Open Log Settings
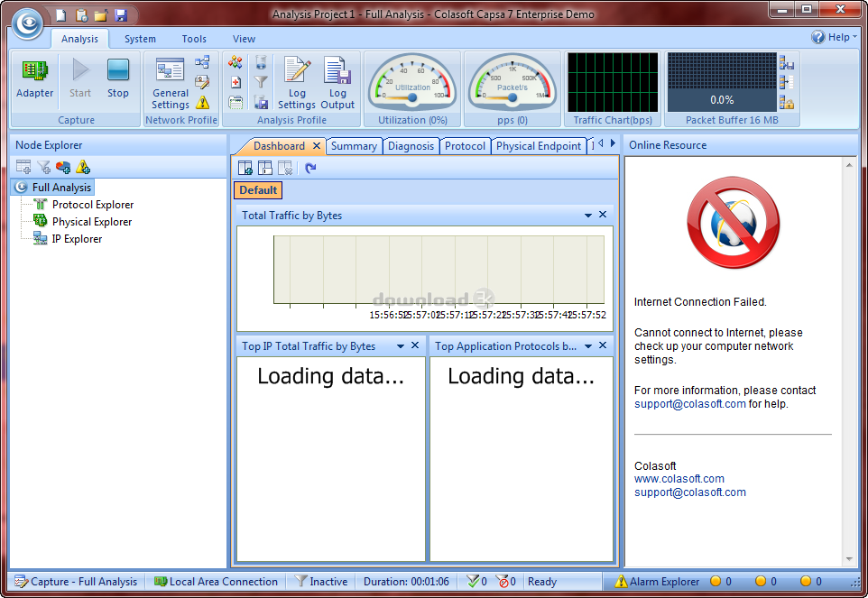868x598 pixels. [297, 83]
